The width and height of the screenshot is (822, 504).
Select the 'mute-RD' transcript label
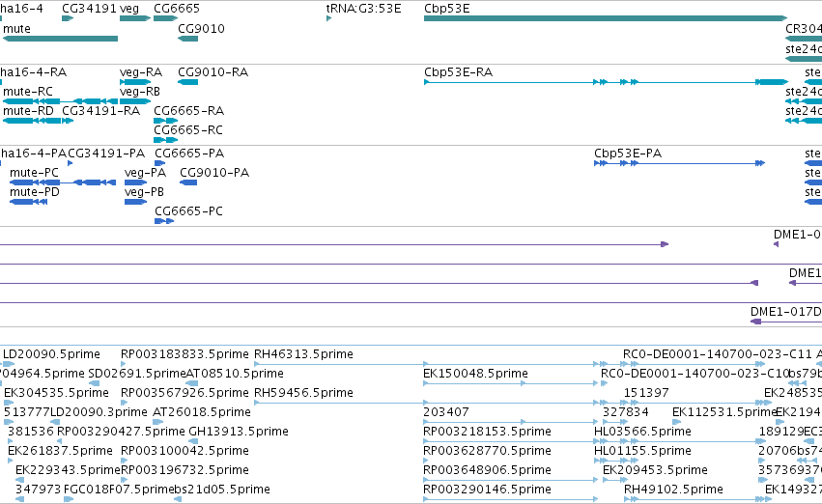point(28,111)
